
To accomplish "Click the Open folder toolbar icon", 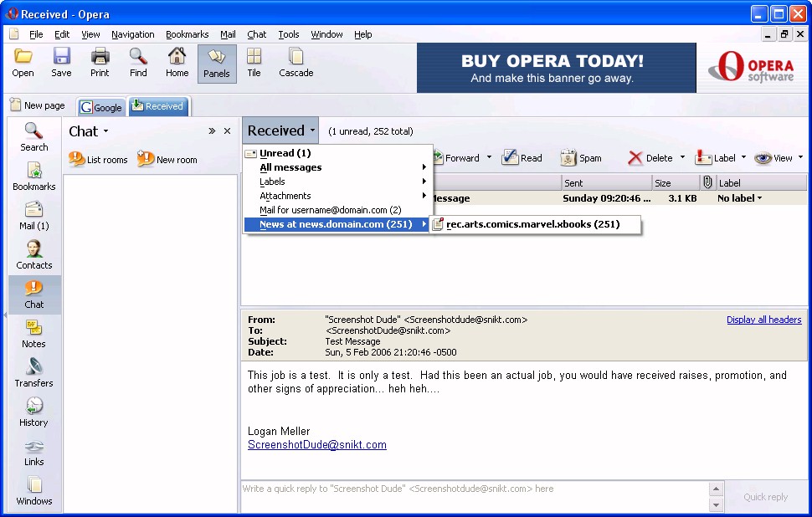I will [x=23, y=56].
